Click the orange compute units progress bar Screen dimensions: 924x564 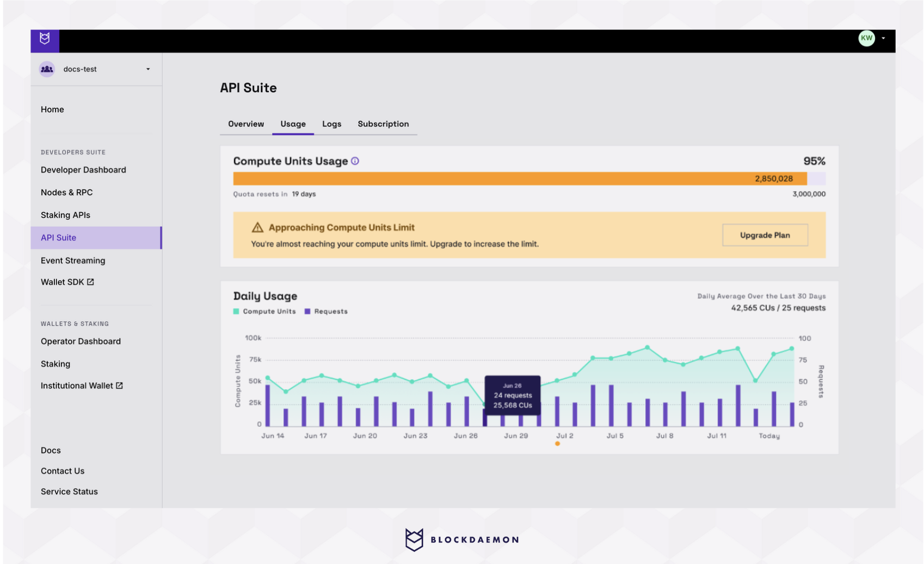[x=520, y=179]
